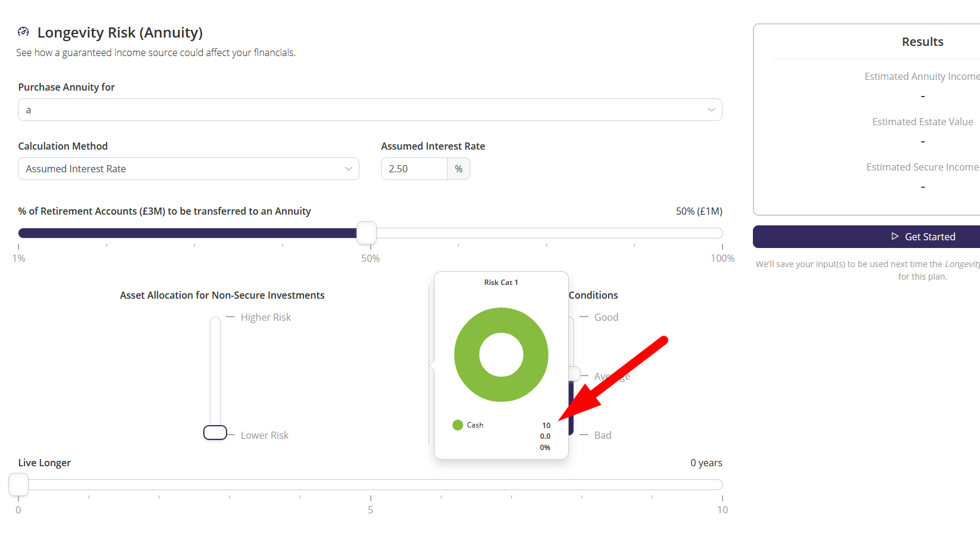The image size is (980, 533).
Task: Click the Results panel heading
Action: (x=923, y=42)
